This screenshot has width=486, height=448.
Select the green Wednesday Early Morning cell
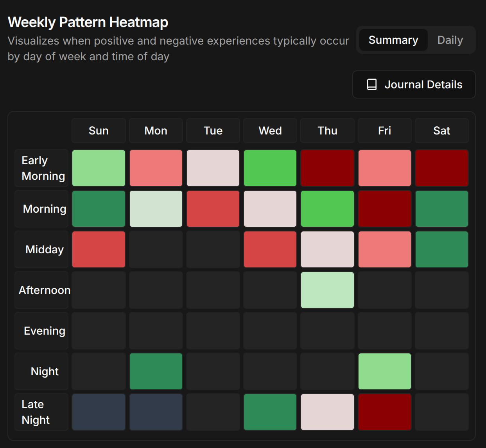click(270, 168)
